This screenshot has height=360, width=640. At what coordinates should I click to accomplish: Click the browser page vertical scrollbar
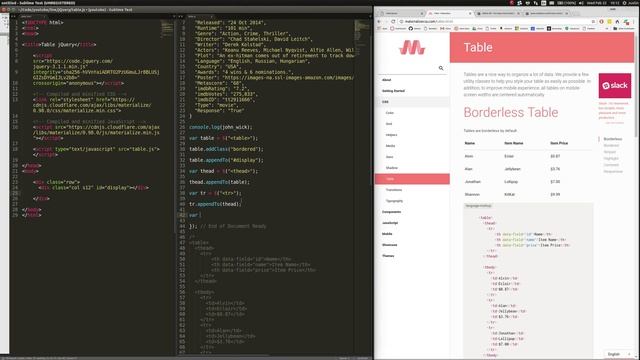tap(637, 86)
